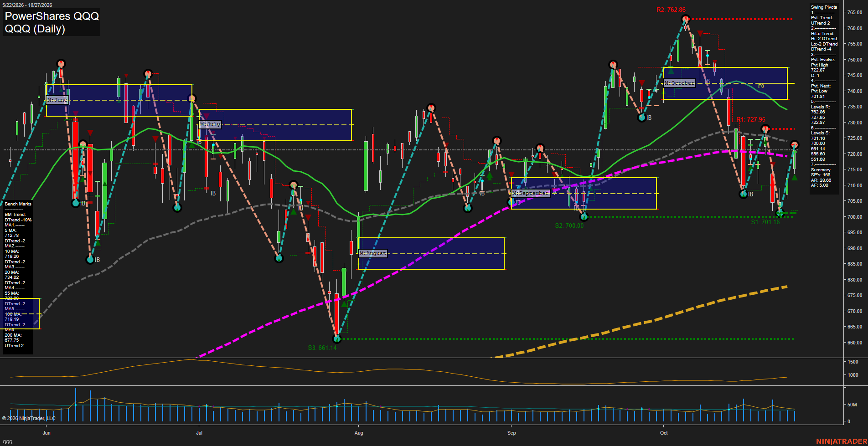
Task: Click the M:October monthly label
Action: pos(679,83)
